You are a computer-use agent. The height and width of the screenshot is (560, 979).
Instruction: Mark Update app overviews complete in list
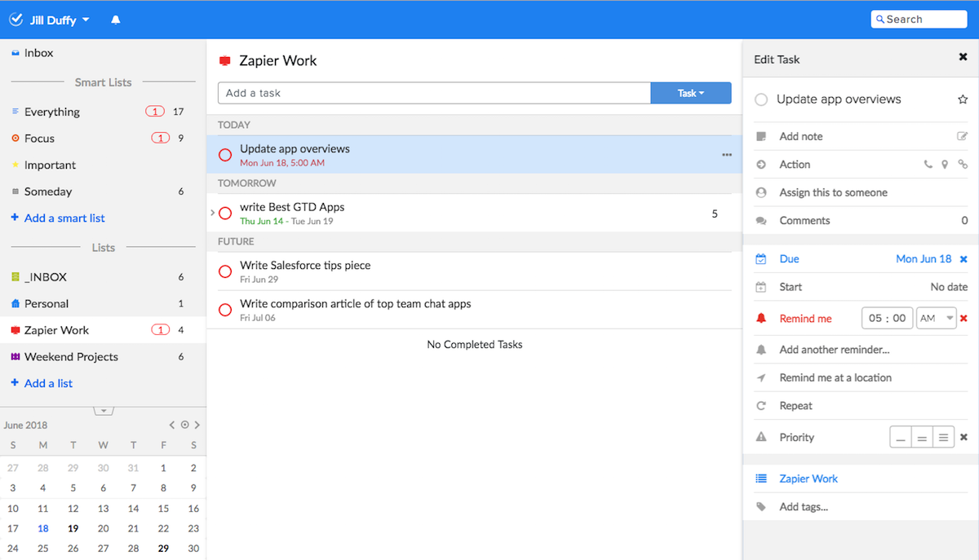225,155
